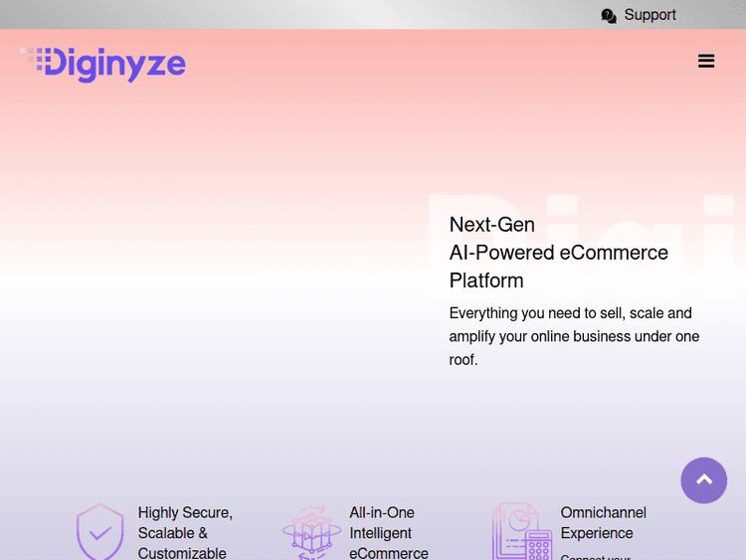
Task: Click the shield checkmark security icon
Action: [x=99, y=531]
